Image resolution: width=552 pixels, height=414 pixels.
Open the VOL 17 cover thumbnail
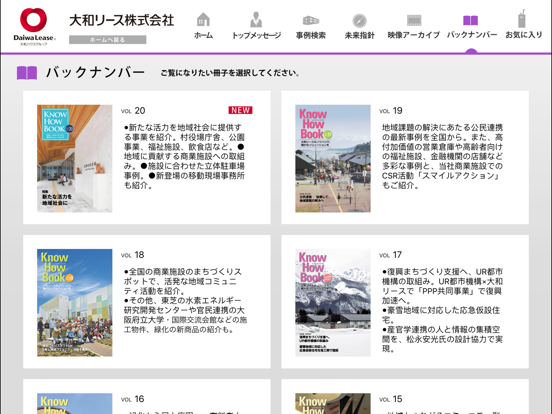pyautogui.click(x=333, y=303)
